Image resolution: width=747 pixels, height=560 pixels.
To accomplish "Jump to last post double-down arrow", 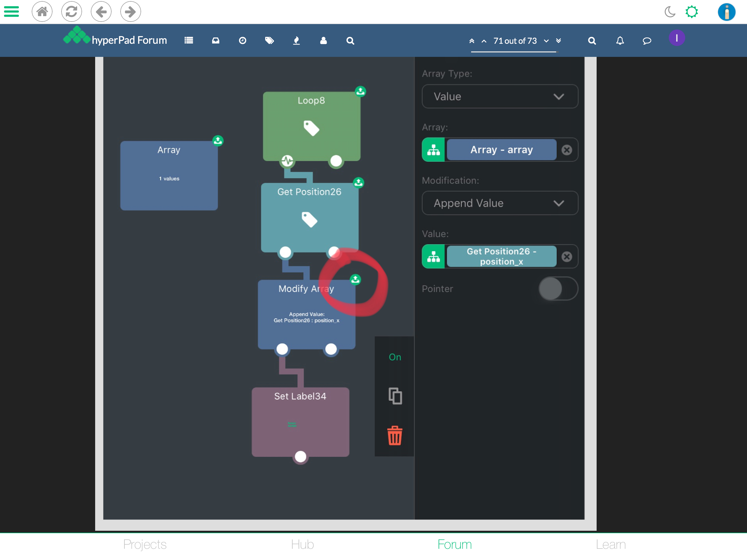I will click(559, 41).
